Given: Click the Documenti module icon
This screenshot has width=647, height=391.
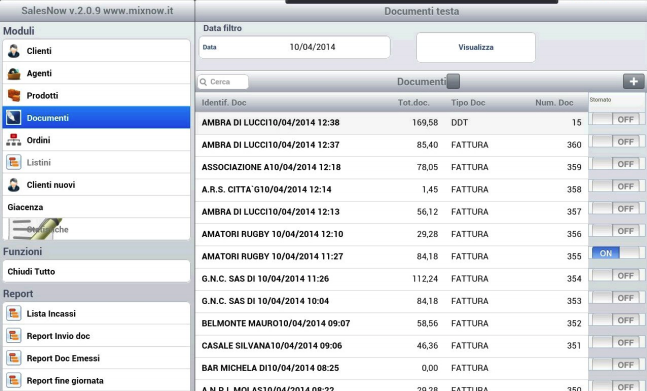Looking at the screenshot, I should pos(14,118).
